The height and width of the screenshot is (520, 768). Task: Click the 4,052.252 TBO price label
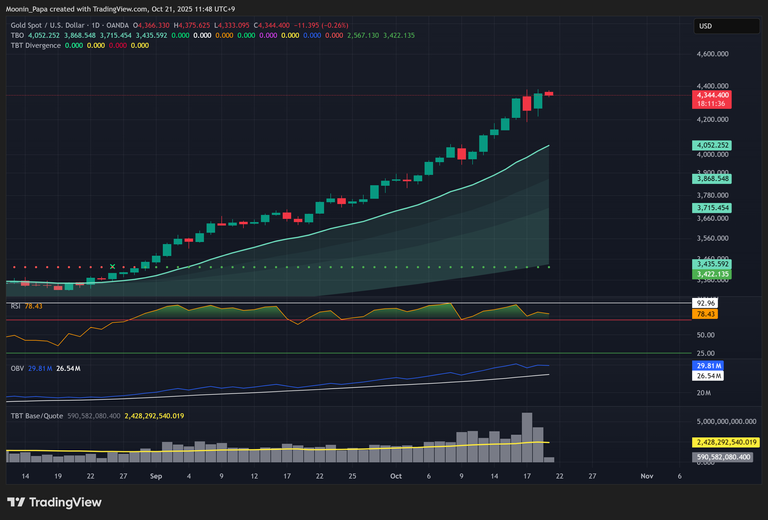coord(714,145)
